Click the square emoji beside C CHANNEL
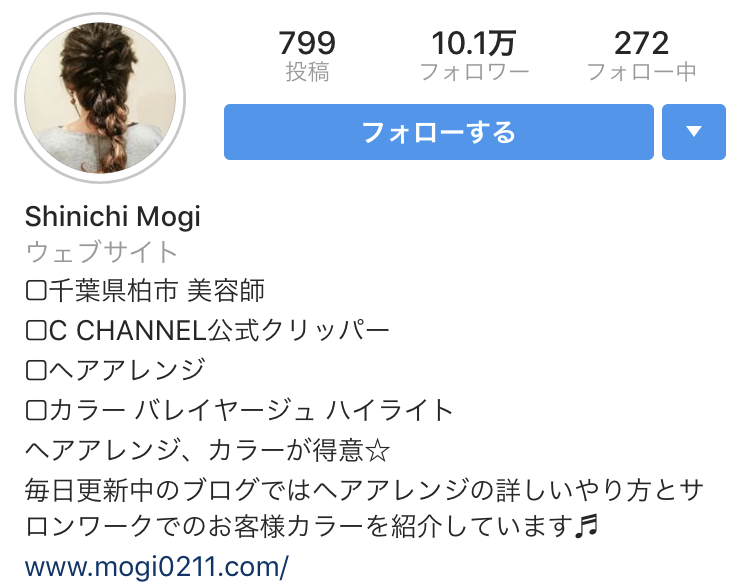This screenshot has width=750, height=588. click(x=36, y=331)
